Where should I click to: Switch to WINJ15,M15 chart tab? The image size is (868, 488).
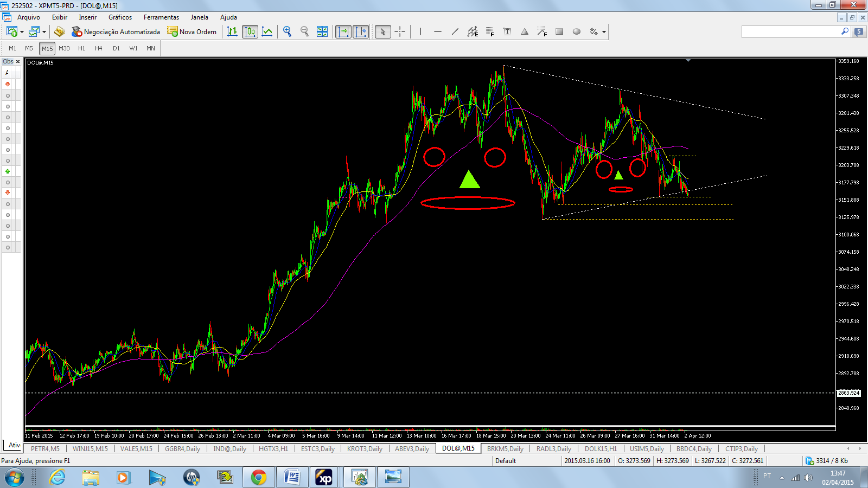[90, 448]
